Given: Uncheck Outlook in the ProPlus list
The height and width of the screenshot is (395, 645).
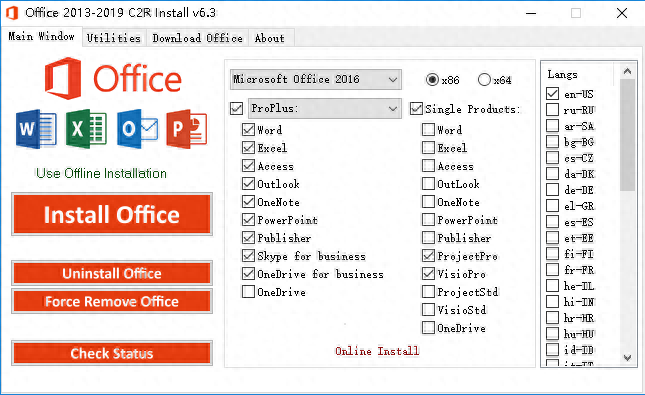Looking at the screenshot, I should 248,184.
